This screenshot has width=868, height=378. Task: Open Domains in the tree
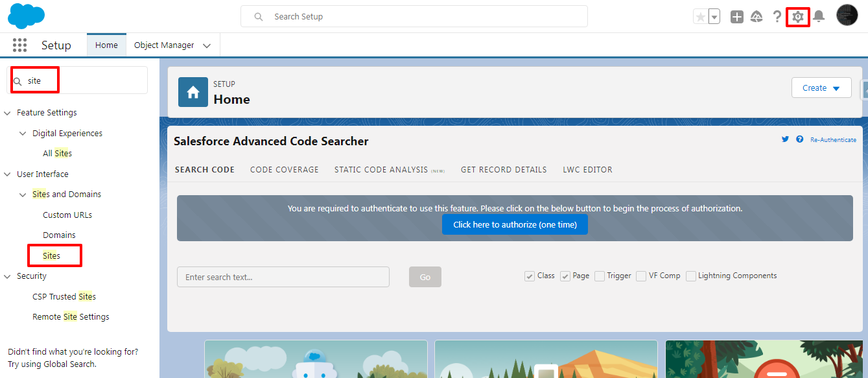pyautogui.click(x=59, y=235)
